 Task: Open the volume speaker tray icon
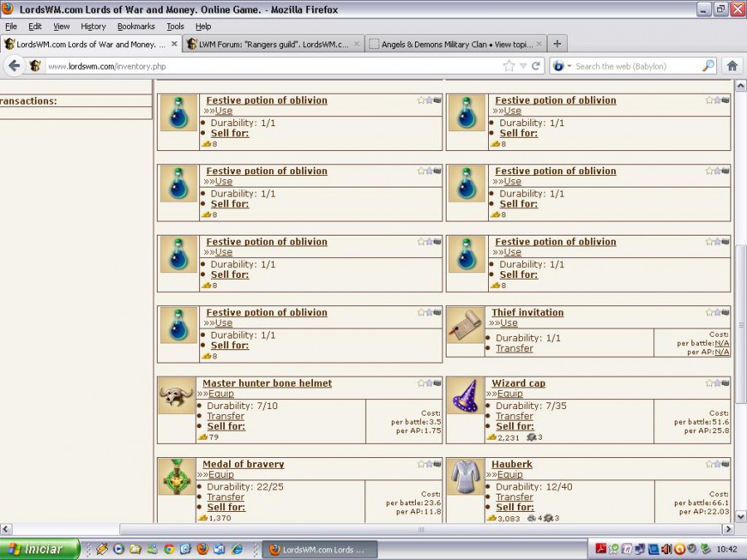(666, 549)
